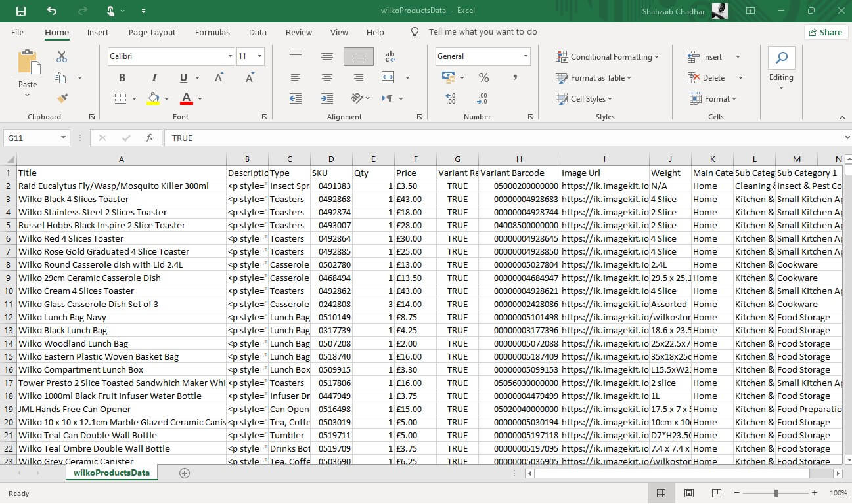Screen dimensions: 852x504
Task: Click the Increase Font Size icon
Action: [219, 77]
